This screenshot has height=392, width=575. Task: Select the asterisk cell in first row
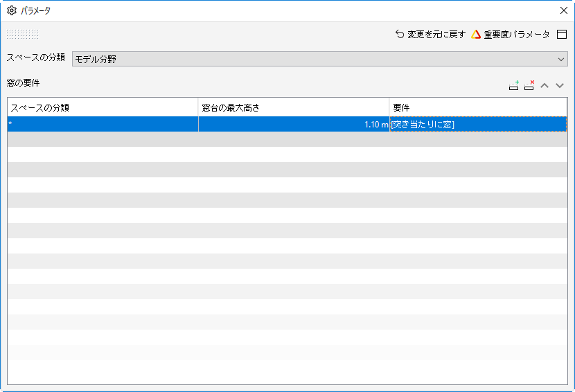tap(103, 124)
